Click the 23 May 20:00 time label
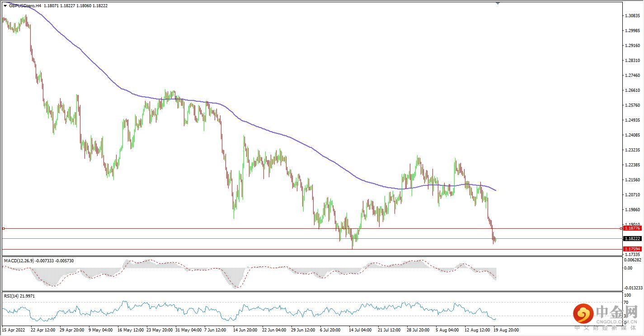Image resolution: width=644 pixels, height=336 pixels. pos(160,330)
